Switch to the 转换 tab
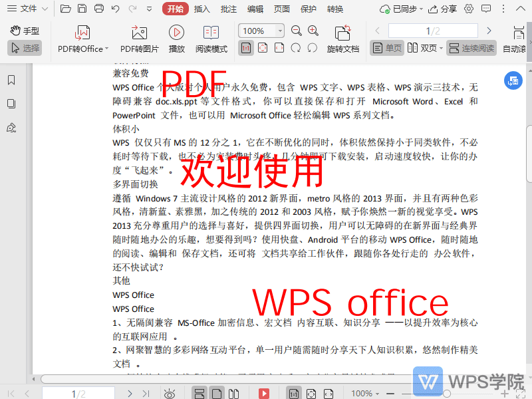 (335, 9)
